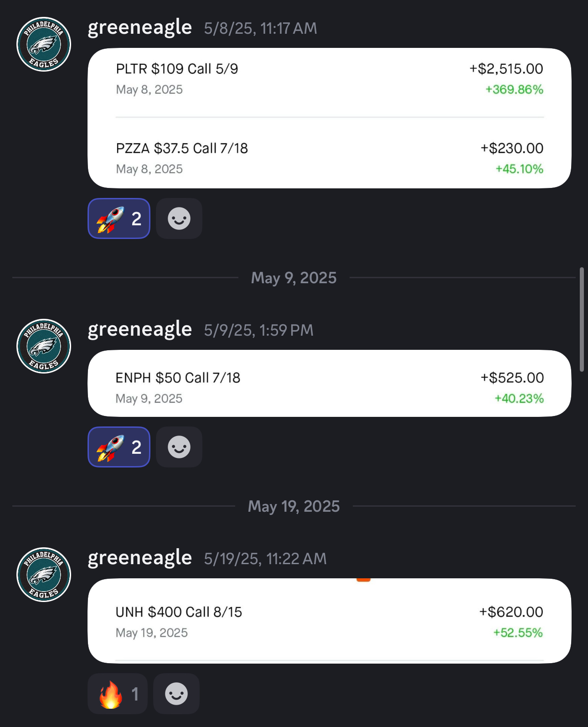Click greeneagle username on the 11:17 AM message
This screenshot has height=727, width=588.
click(x=139, y=27)
